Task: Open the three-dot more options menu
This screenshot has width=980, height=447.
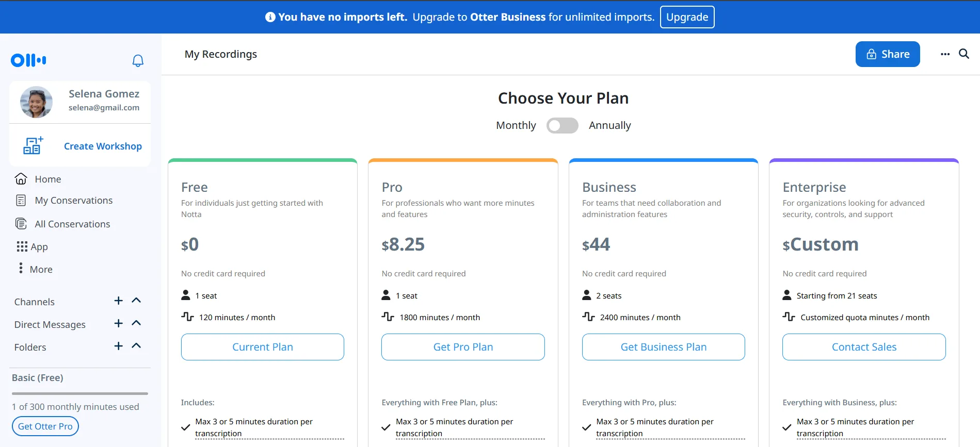Action: click(945, 54)
